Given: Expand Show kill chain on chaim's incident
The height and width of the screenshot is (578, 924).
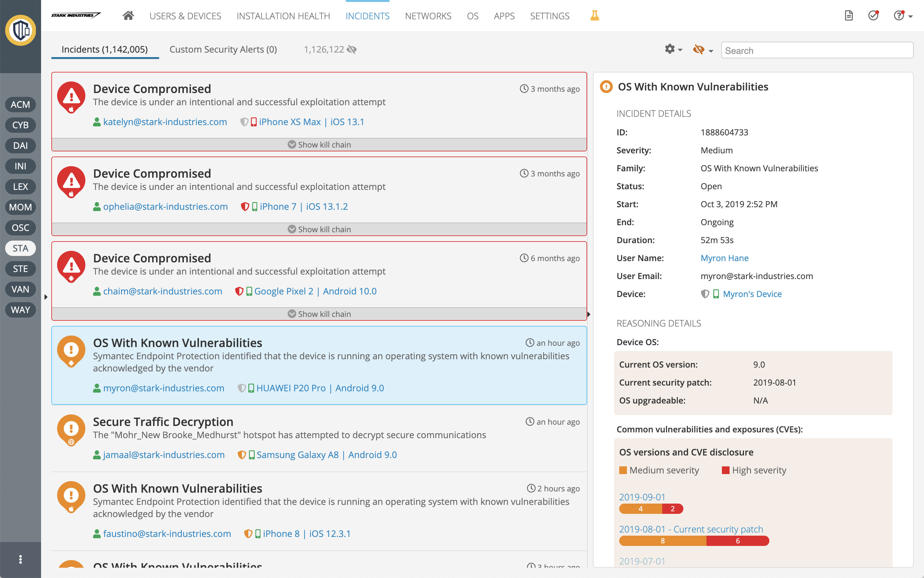Looking at the screenshot, I should point(319,313).
